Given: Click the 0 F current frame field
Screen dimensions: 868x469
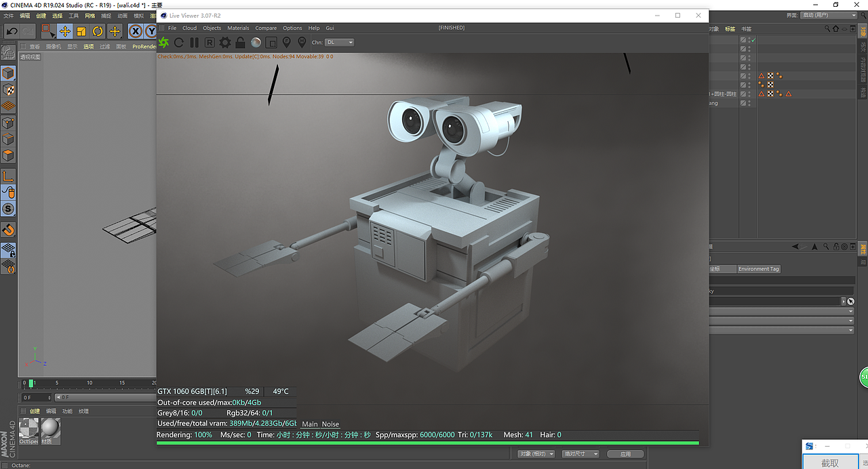Looking at the screenshot, I should 37,397.
